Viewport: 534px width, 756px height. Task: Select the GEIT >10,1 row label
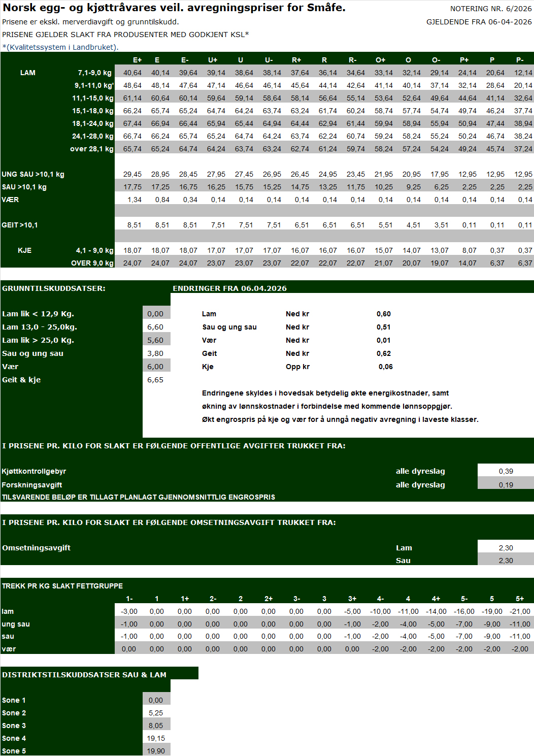(20, 225)
